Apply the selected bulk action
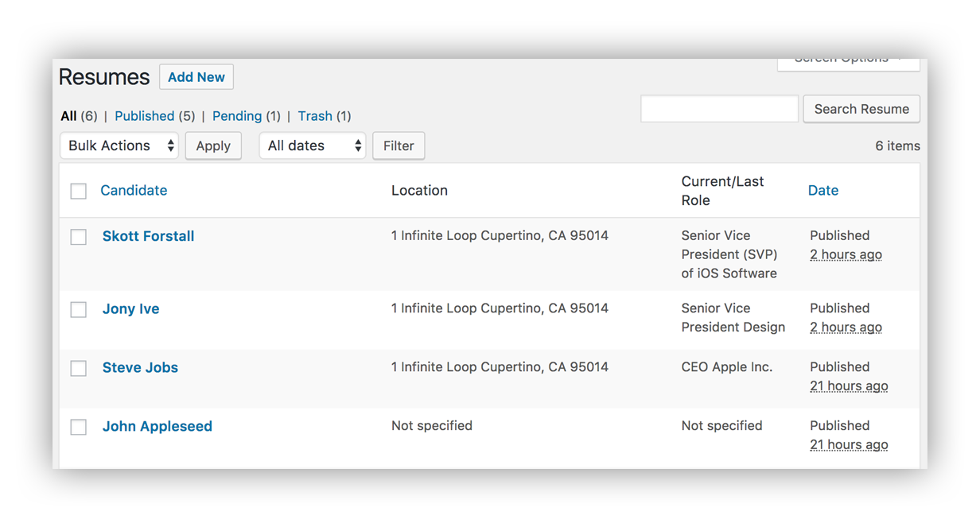This screenshot has height=523, width=980. [x=213, y=145]
